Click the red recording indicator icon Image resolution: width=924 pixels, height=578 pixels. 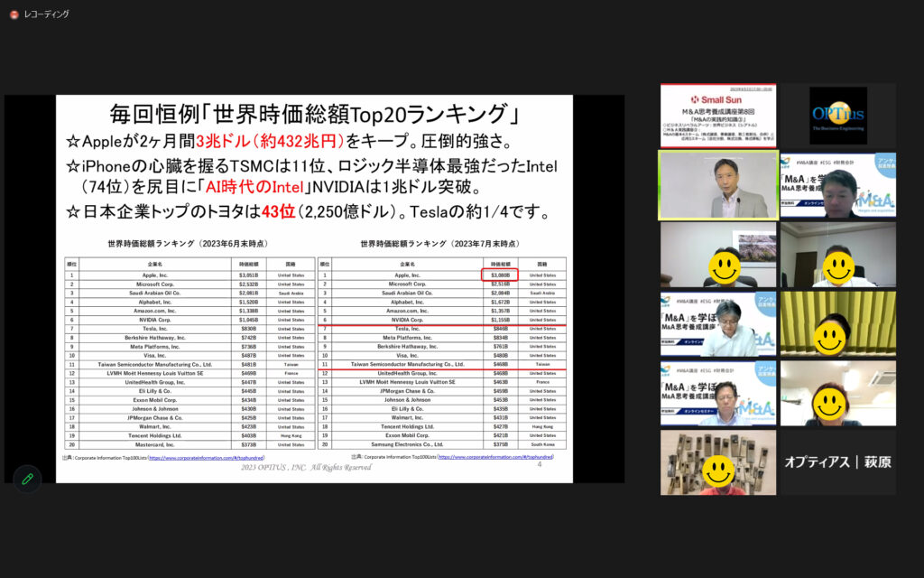[14, 14]
